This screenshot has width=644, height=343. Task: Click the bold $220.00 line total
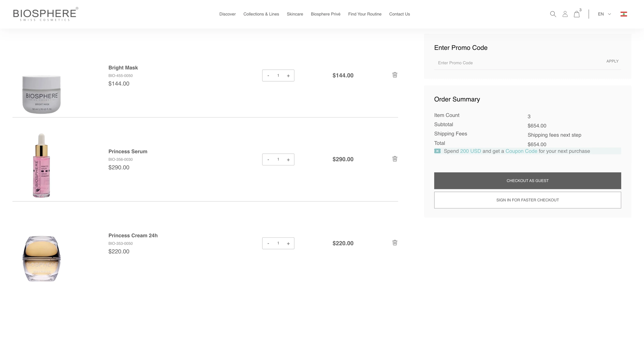(x=343, y=243)
